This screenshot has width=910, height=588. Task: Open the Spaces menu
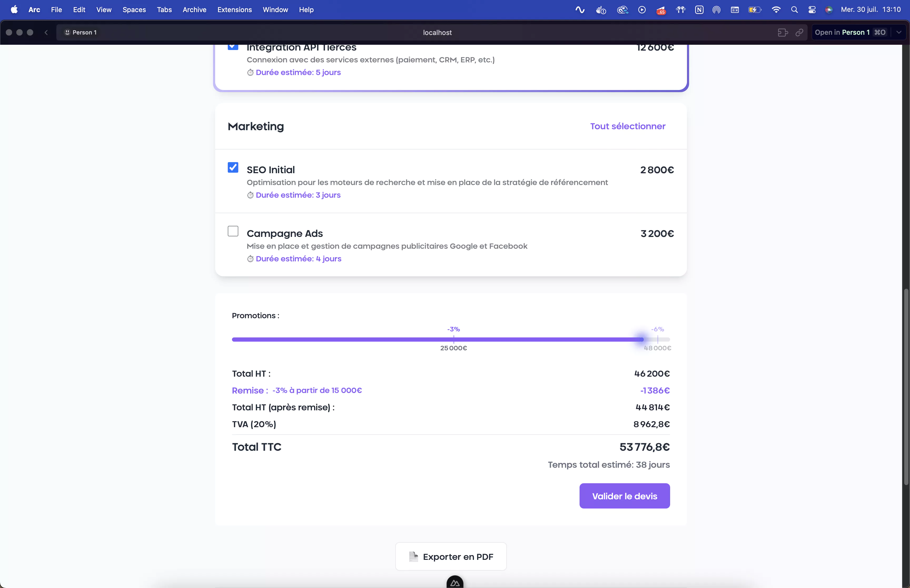[134, 10]
